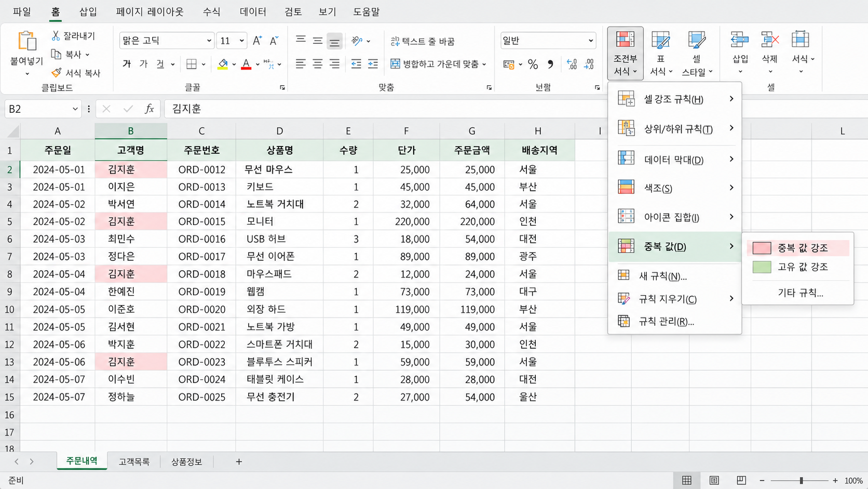Open Format as Table (표 서식)
Screen dimensions: 868x489
pos(660,54)
